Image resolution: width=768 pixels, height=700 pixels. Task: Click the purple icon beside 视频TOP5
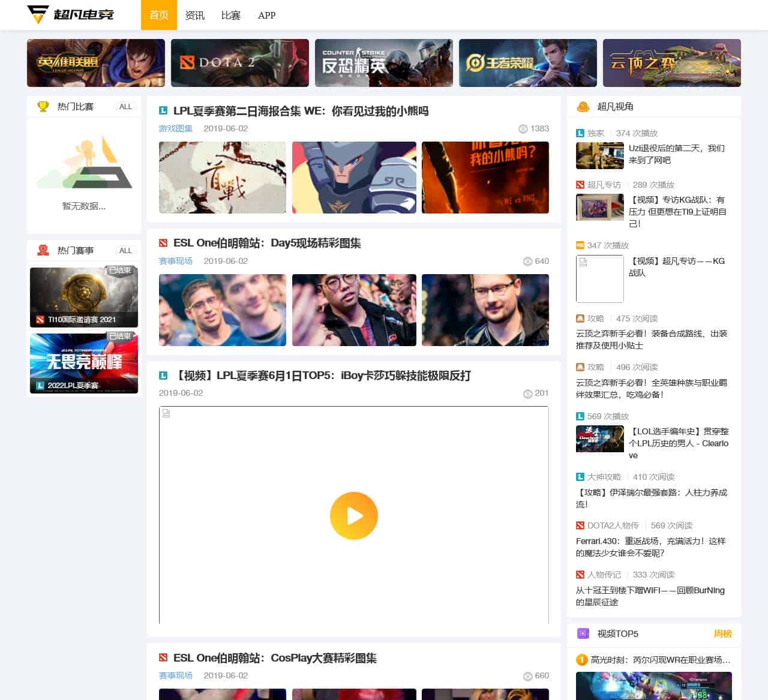583,633
